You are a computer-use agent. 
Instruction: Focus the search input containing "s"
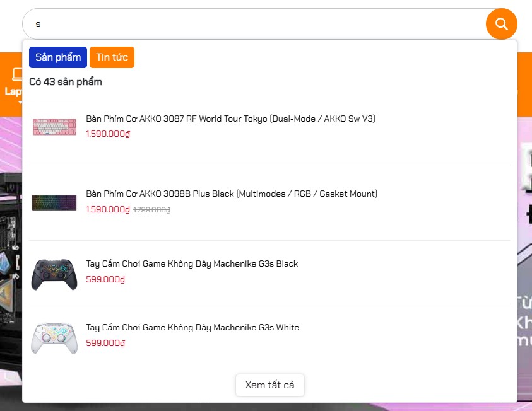tap(254, 24)
